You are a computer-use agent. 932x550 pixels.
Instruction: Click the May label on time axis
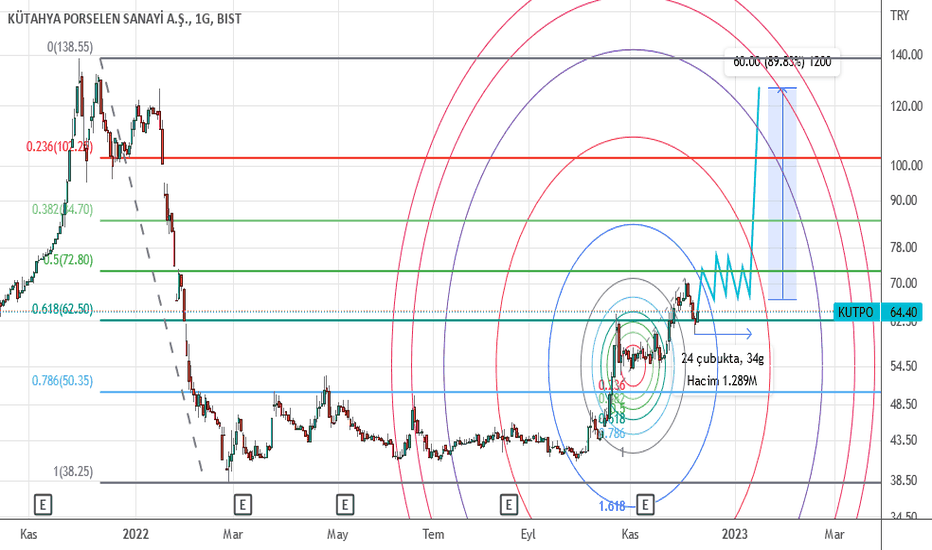pyautogui.click(x=338, y=534)
